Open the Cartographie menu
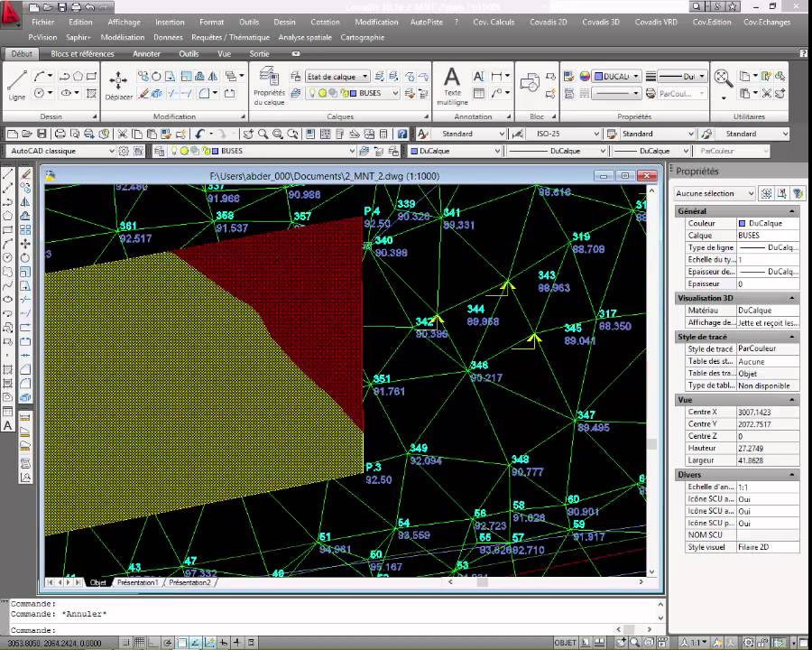The image size is (812, 650). point(363,37)
